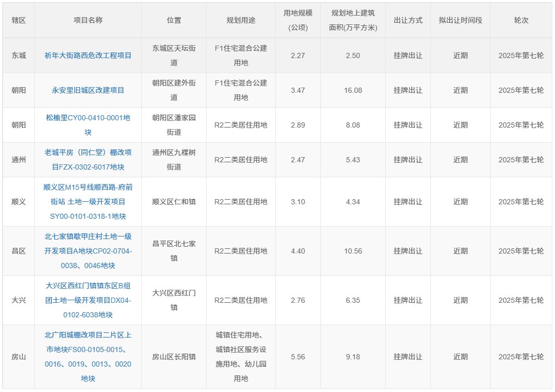Click the 房山 district cell
This screenshot has width=555, height=392.
coord(19,357)
